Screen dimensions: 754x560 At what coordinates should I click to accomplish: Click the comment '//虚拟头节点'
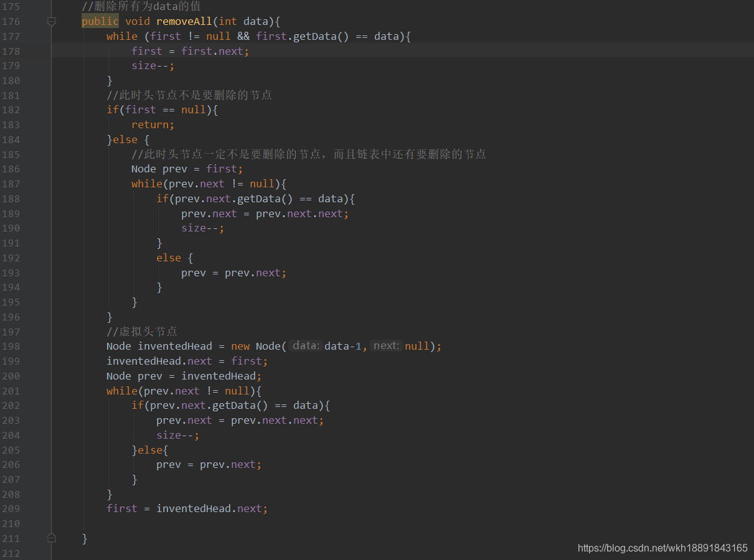click(142, 332)
